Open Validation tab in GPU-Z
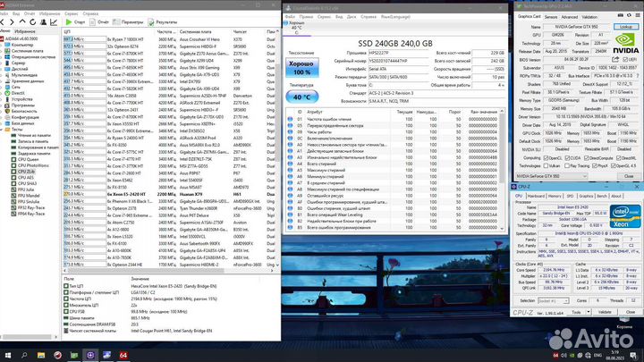 click(x=589, y=17)
